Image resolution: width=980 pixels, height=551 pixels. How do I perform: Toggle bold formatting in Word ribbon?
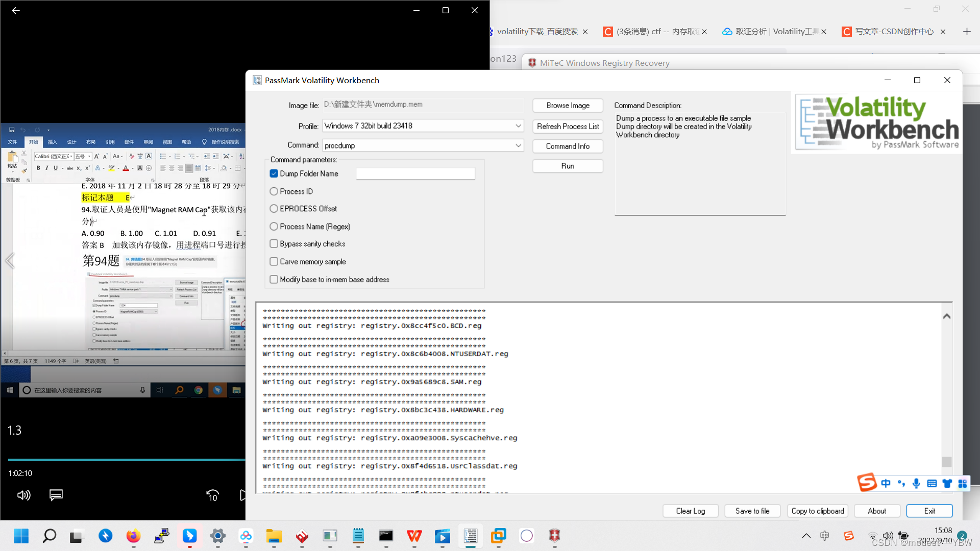(x=38, y=168)
